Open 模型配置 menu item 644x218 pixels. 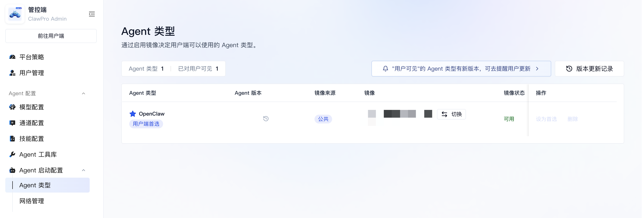click(x=47, y=107)
